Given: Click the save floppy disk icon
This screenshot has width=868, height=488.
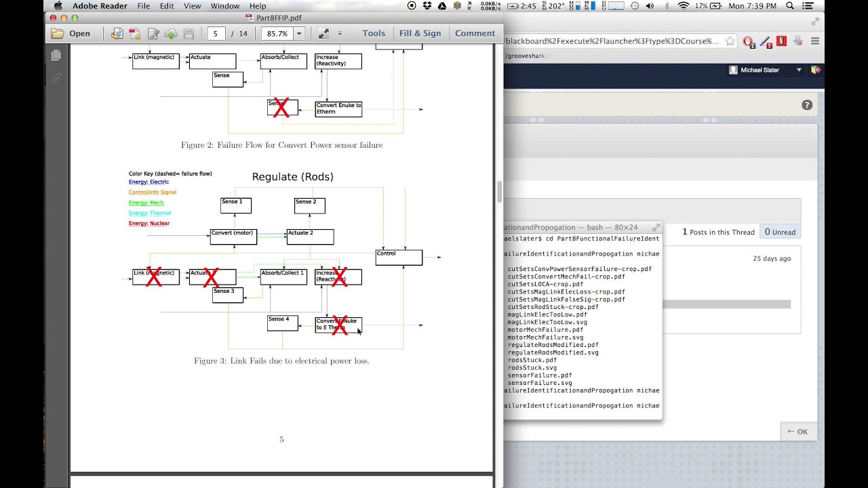Looking at the screenshot, I should point(189,33).
